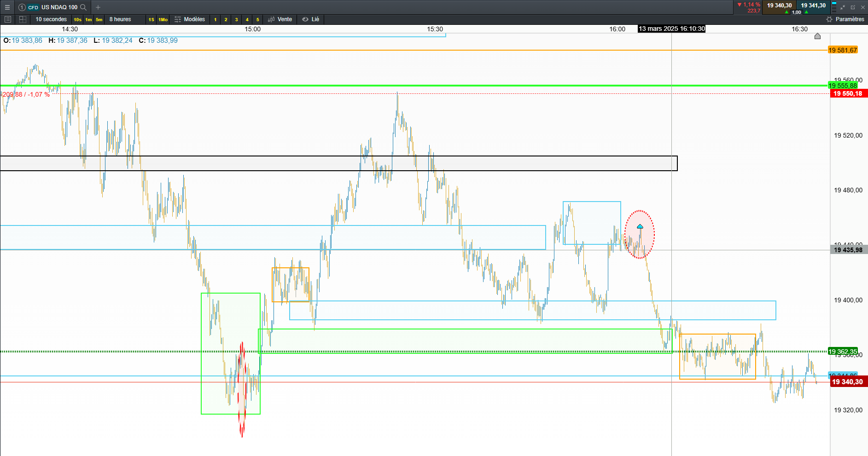Open the Vente price type dropdown
868x456 pixels.
(x=280, y=19)
